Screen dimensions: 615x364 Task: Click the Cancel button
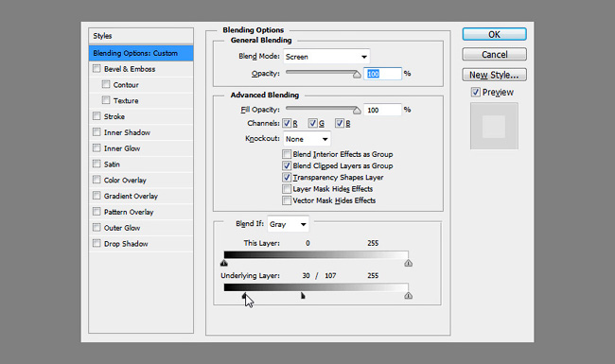[x=494, y=55]
